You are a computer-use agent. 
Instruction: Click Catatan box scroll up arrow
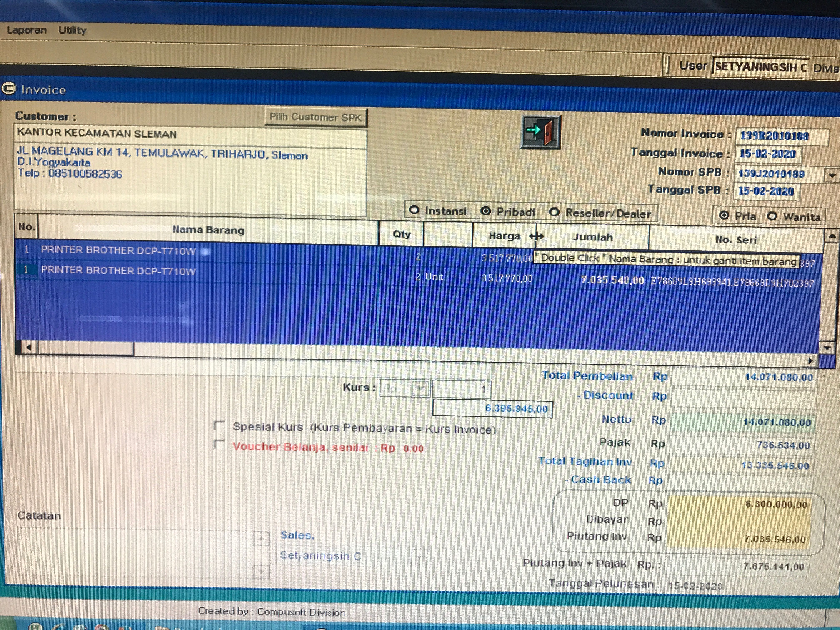[x=261, y=539]
